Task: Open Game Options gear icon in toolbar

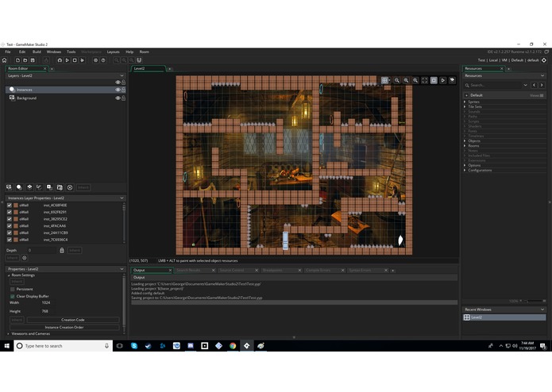Action: click(95, 60)
